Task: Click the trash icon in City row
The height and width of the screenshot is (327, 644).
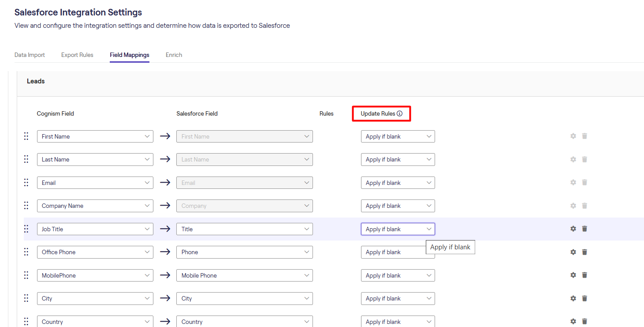Action: (x=584, y=298)
